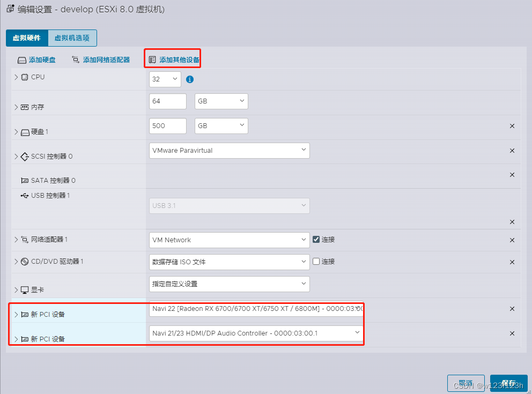The image size is (532, 394).
Task: Remove 网络适配器 1 with its X
Action: 512,240
